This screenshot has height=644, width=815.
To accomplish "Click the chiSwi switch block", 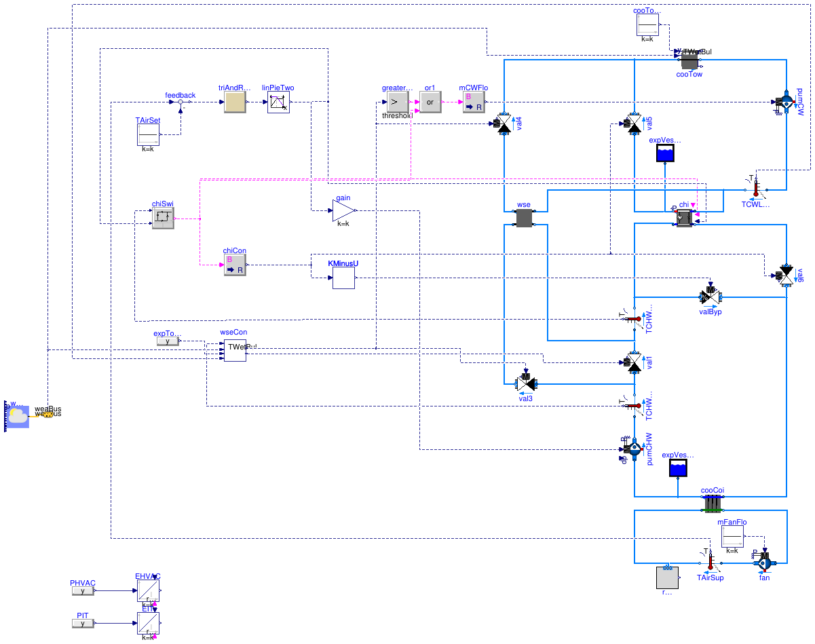I will click(x=163, y=218).
